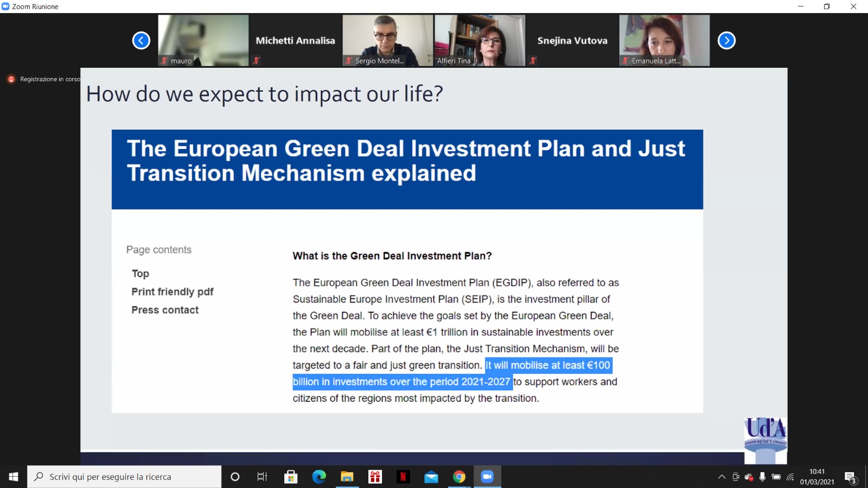Image resolution: width=868 pixels, height=488 pixels.
Task: Select Alfieri Tina video thumbnail
Action: pos(480,40)
